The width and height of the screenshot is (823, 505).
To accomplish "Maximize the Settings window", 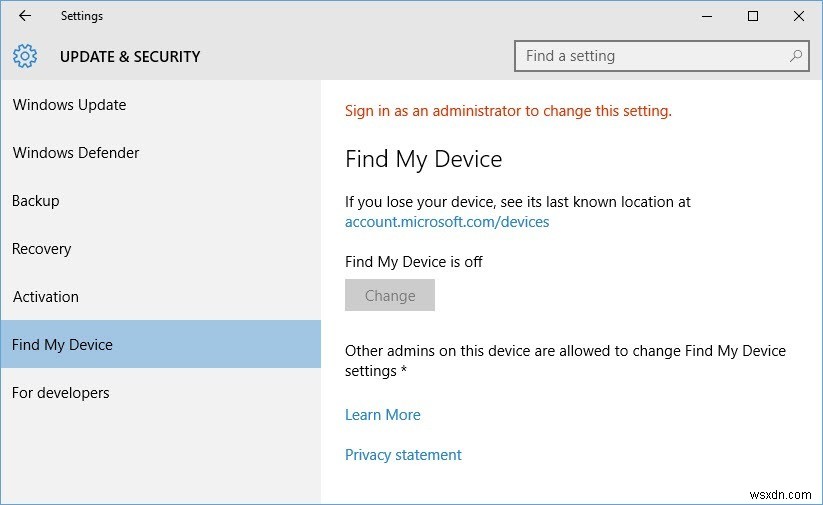I will click(753, 16).
